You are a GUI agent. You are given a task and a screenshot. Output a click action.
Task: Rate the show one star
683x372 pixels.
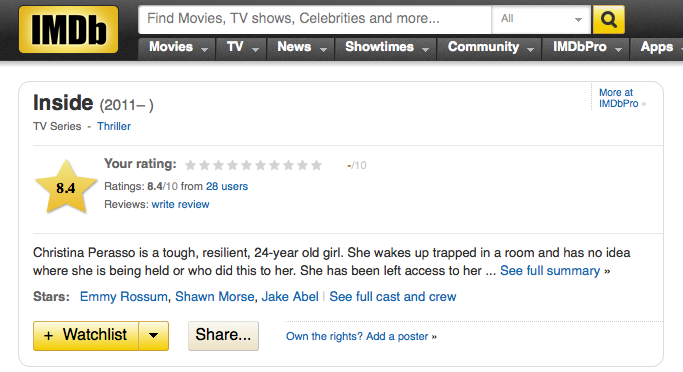190,165
